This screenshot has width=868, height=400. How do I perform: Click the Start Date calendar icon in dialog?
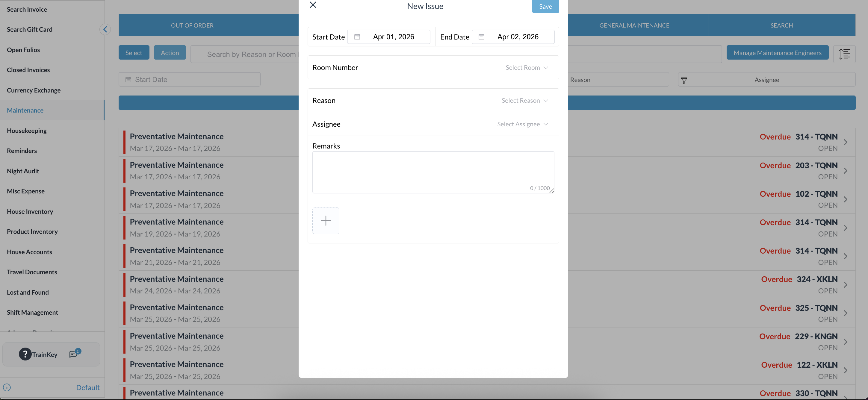click(x=357, y=37)
